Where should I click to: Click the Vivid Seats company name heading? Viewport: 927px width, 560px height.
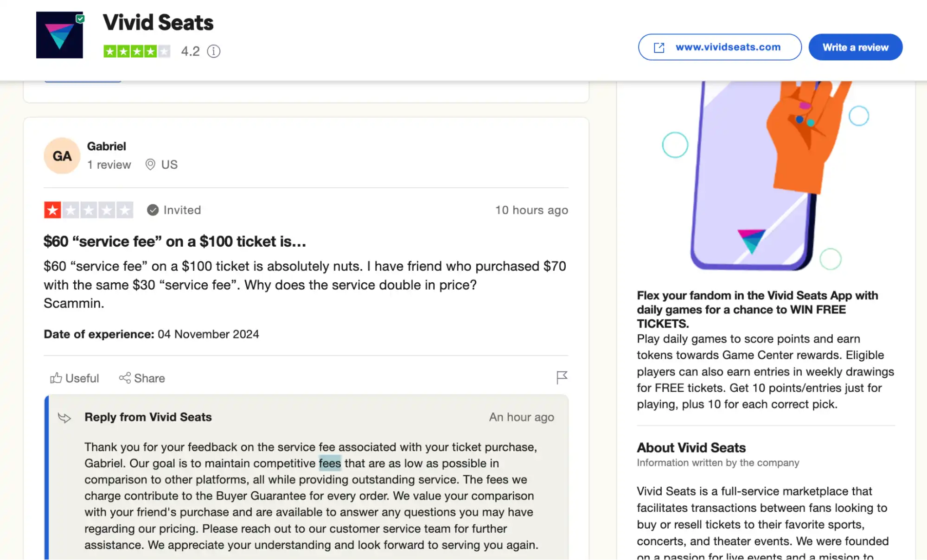point(158,22)
